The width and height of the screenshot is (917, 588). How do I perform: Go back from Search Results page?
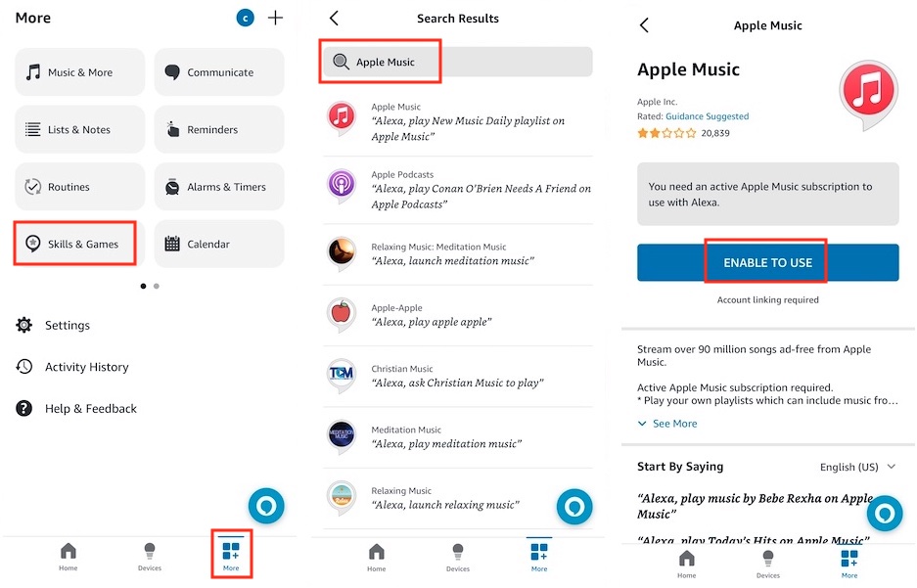[x=334, y=19]
